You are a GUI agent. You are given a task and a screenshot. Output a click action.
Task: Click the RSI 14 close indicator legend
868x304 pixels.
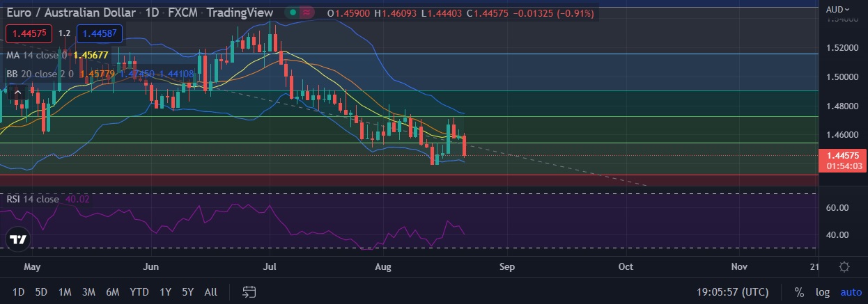33,199
